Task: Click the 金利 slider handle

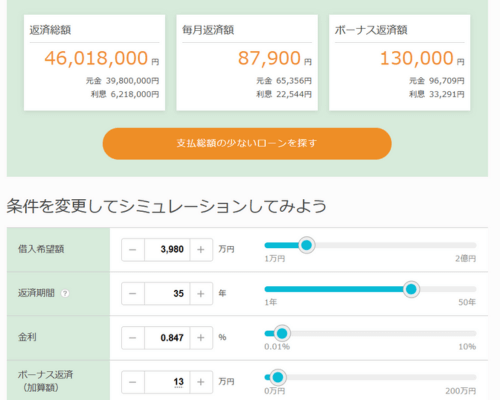Action: tap(282, 333)
